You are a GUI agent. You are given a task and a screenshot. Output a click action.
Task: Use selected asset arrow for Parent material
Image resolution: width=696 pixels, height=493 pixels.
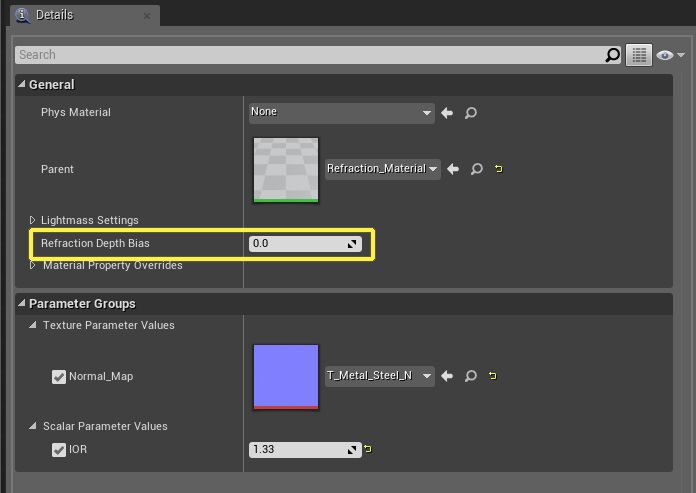(x=453, y=170)
